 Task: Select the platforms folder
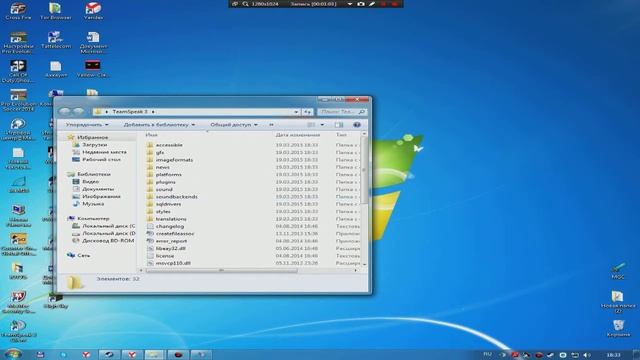tap(168, 174)
